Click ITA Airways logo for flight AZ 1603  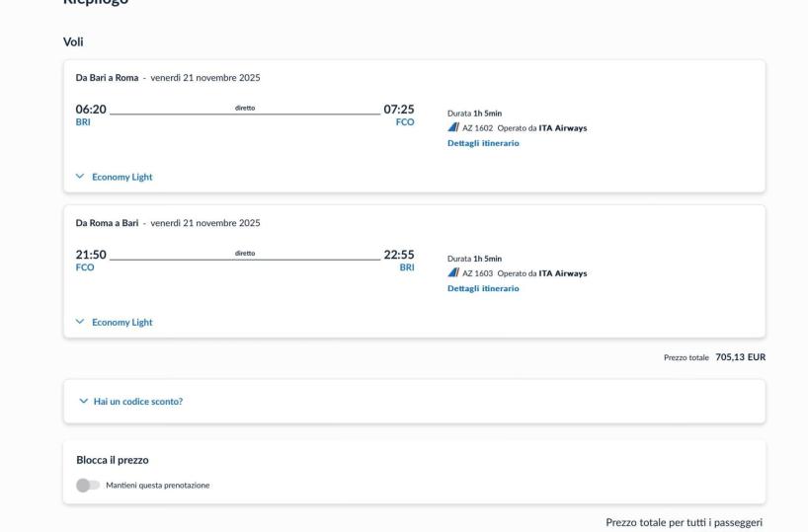pos(453,273)
